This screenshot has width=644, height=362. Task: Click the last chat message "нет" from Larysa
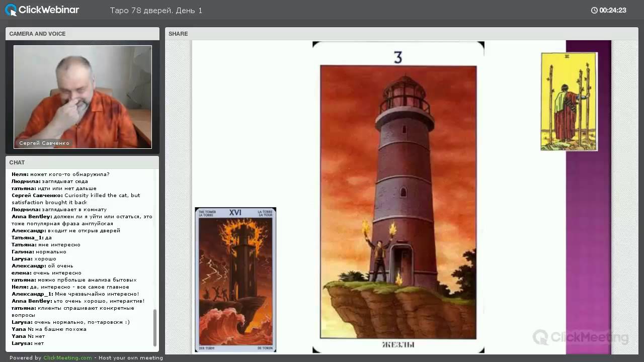pyautogui.click(x=39, y=343)
